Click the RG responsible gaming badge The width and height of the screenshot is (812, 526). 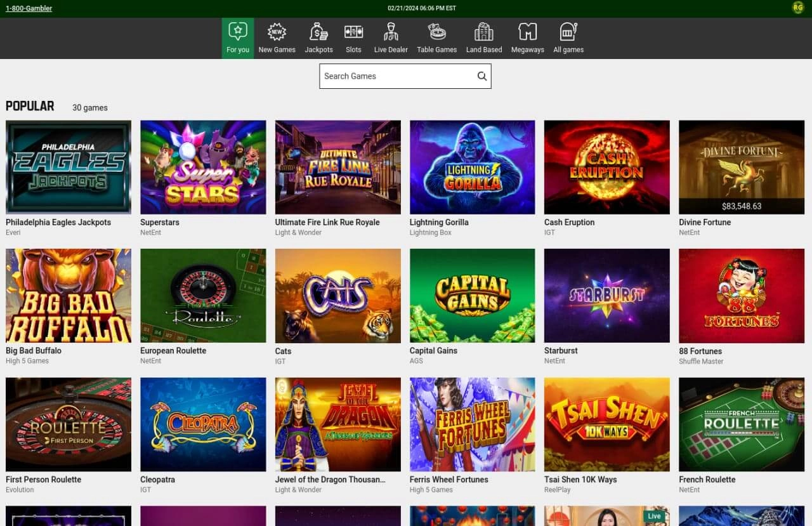pyautogui.click(x=798, y=8)
